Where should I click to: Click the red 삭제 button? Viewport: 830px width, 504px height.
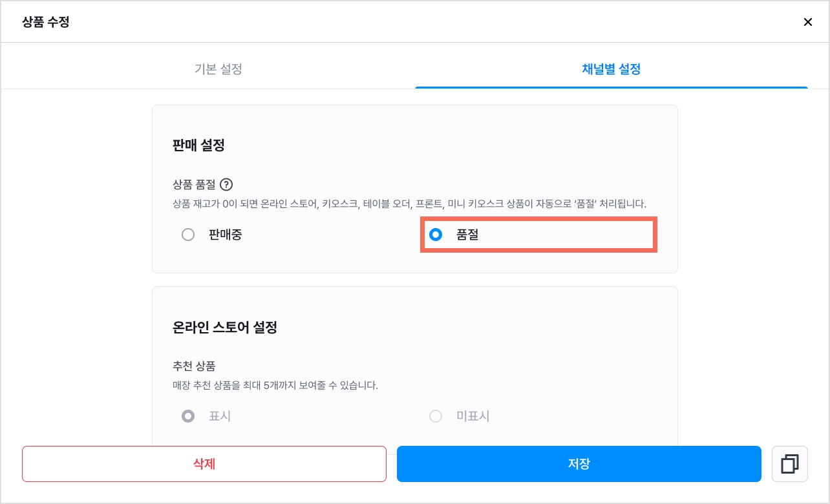pyautogui.click(x=204, y=464)
